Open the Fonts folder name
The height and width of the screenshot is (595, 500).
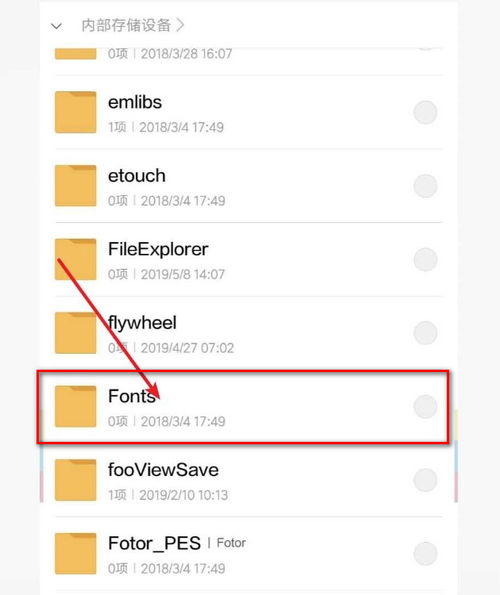click(x=132, y=396)
